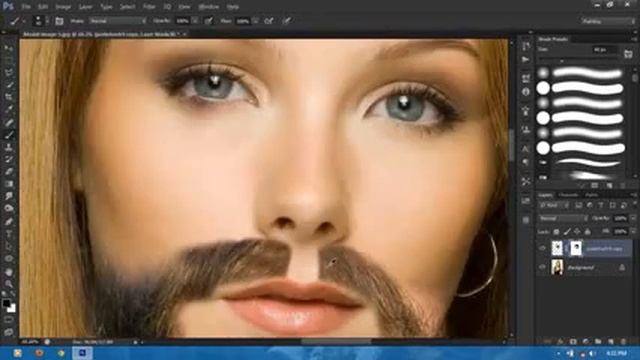This screenshot has height=360, width=640.
Task: Select the Gradient tool
Action: [x=9, y=184]
